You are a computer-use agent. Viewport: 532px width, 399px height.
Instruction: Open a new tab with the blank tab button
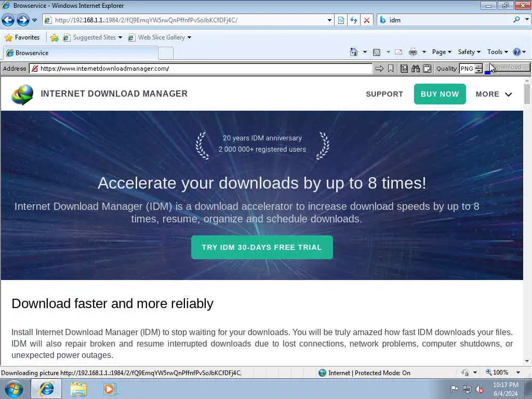click(x=166, y=54)
